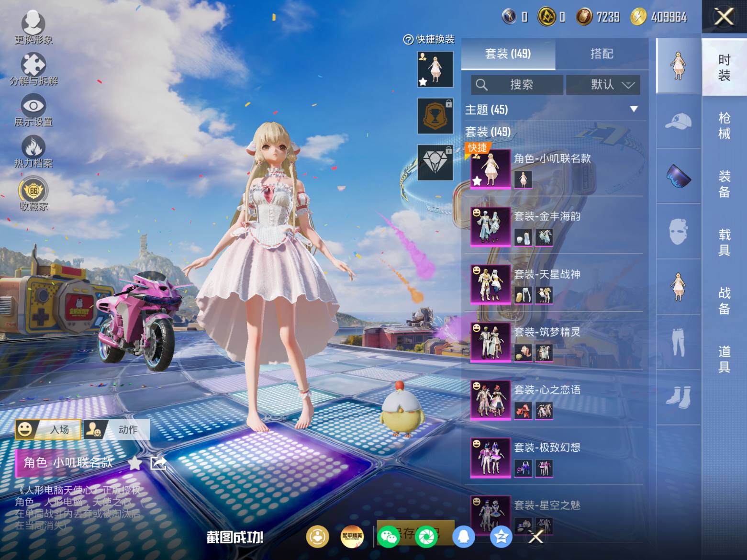Select the 套装-心之恋语 outfit thumbnail
This screenshot has height=560, width=747.
click(x=491, y=400)
